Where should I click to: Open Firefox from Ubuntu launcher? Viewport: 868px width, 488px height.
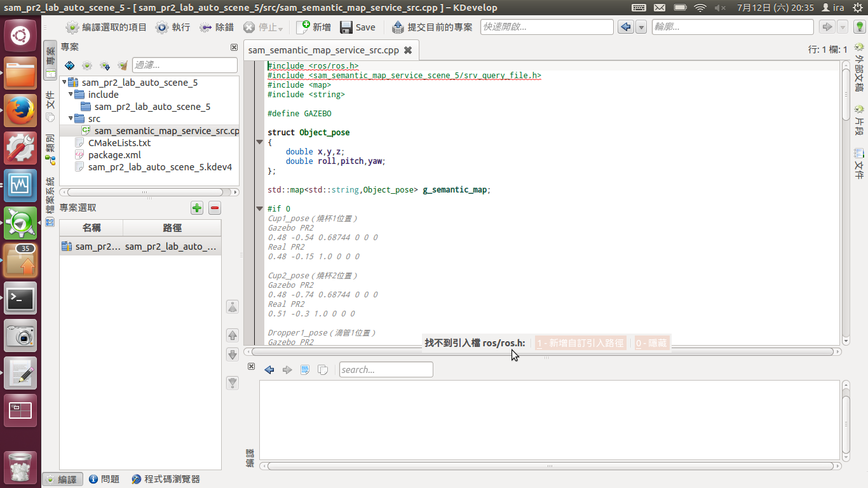20,111
